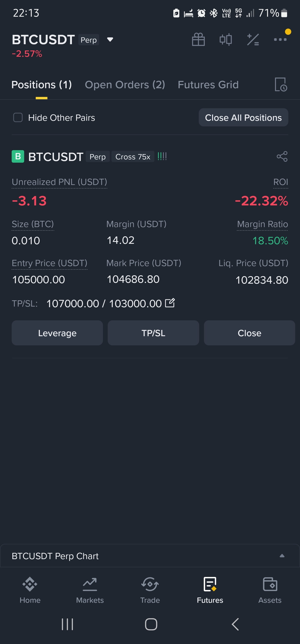Tap the TP/SL button
Viewport: 300px width, 644px height.
pyautogui.click(x=153, y=333)
